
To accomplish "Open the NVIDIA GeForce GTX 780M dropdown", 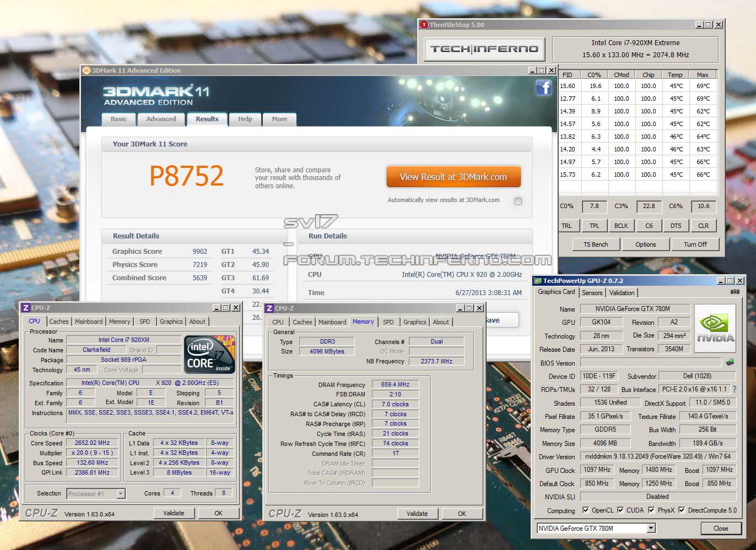I will point(651,529).
